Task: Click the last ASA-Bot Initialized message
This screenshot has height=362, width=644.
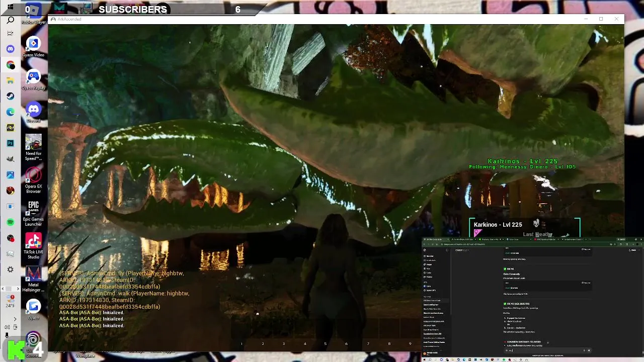Action: [92, 325]
